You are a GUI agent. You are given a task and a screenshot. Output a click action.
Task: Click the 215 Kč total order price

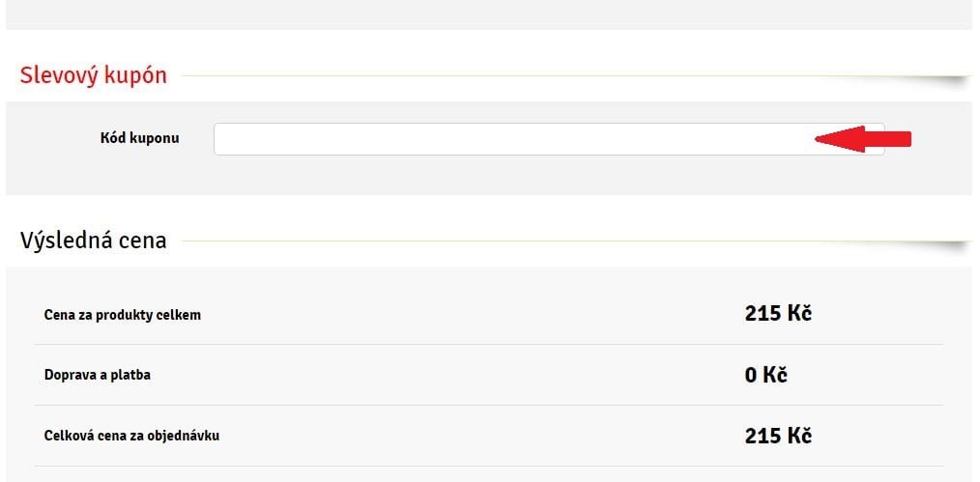778,436
